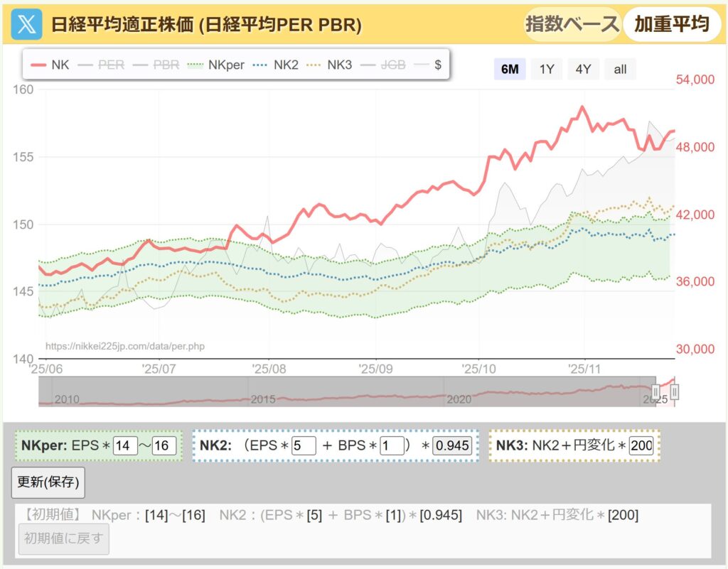Screen dimensions: 728x569
Task: Switch to the 4Y timeframe
Action: tap(583, 69)
